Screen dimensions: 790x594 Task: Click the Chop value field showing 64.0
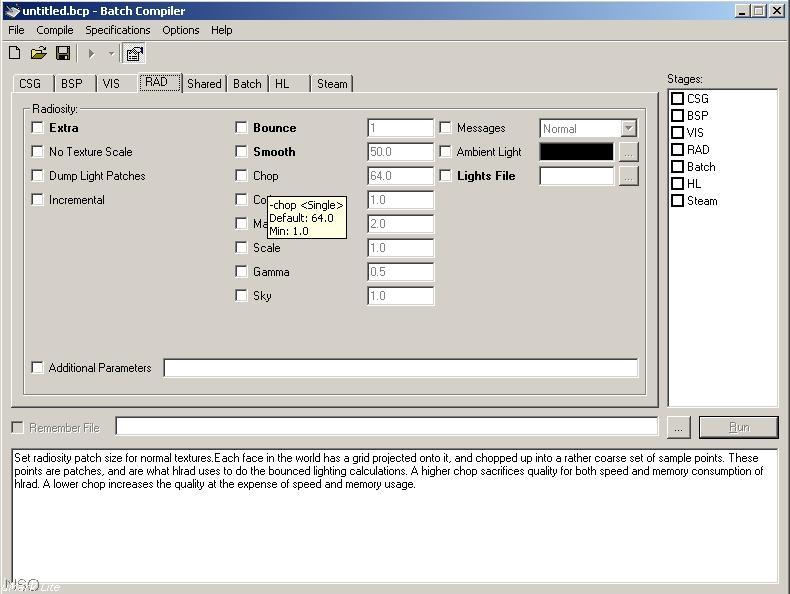[400, 176]
